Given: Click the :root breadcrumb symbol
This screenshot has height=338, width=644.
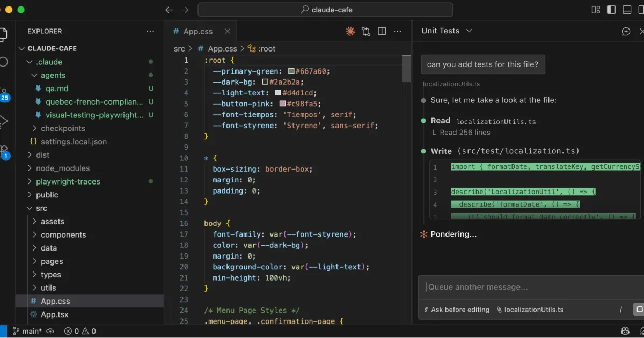Looking at the screenshot, I should coord(262,48).
